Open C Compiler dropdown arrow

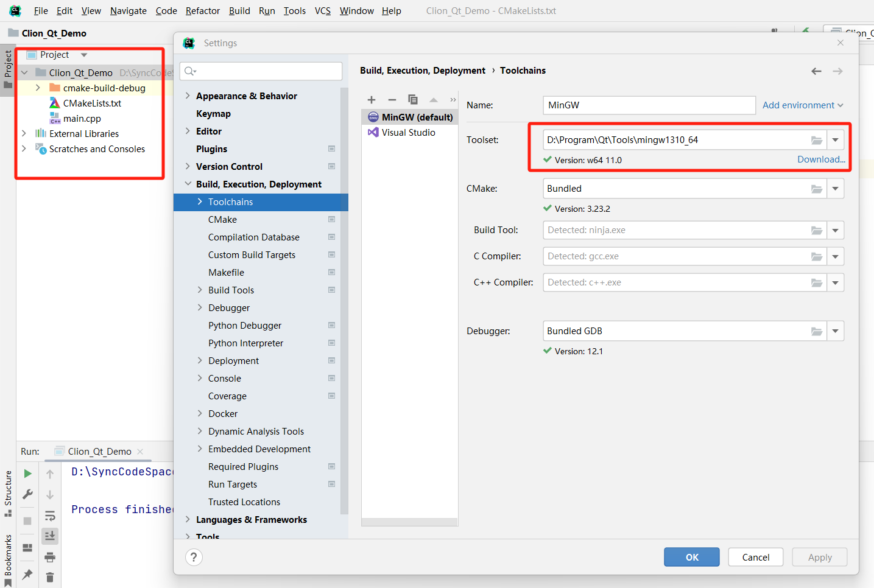[836, 256]
